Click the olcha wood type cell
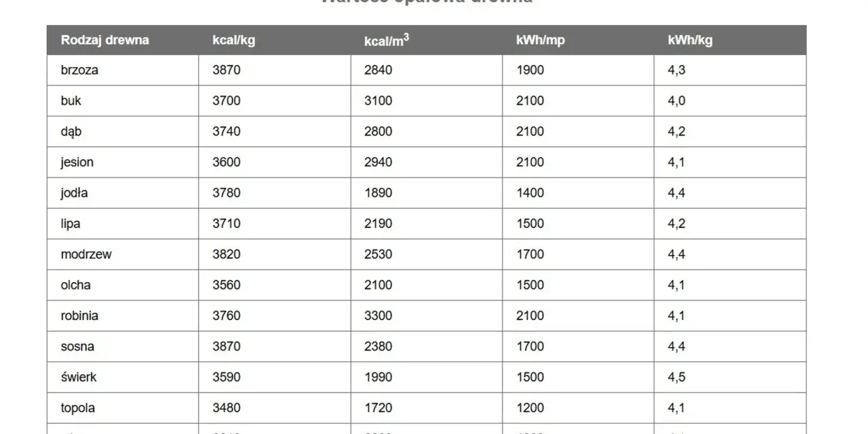The image size is (868, 434). [x=123, y=285]
